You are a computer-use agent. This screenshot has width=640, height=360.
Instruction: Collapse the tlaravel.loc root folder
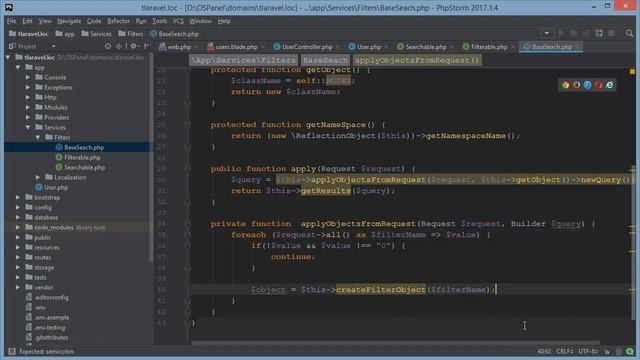pos(8,58)
